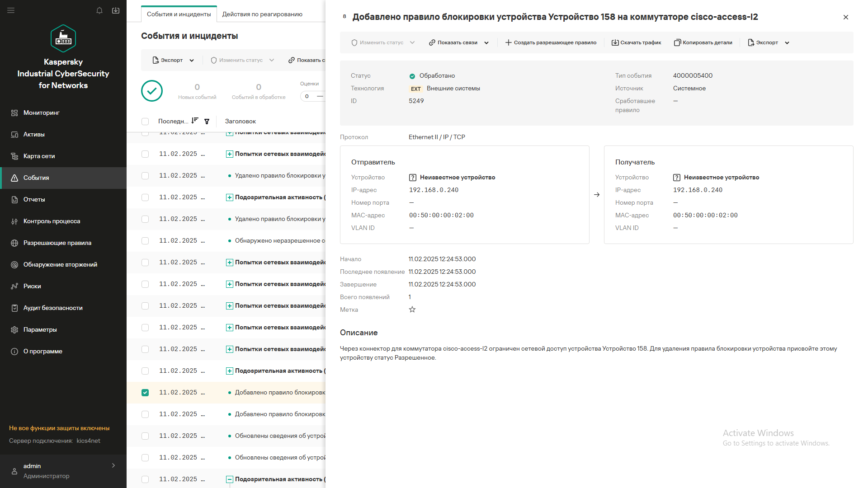This screenshot has height=488, width=868.
Task: Click Создать разрешающее правило button
Action: [x=551, y=42]
